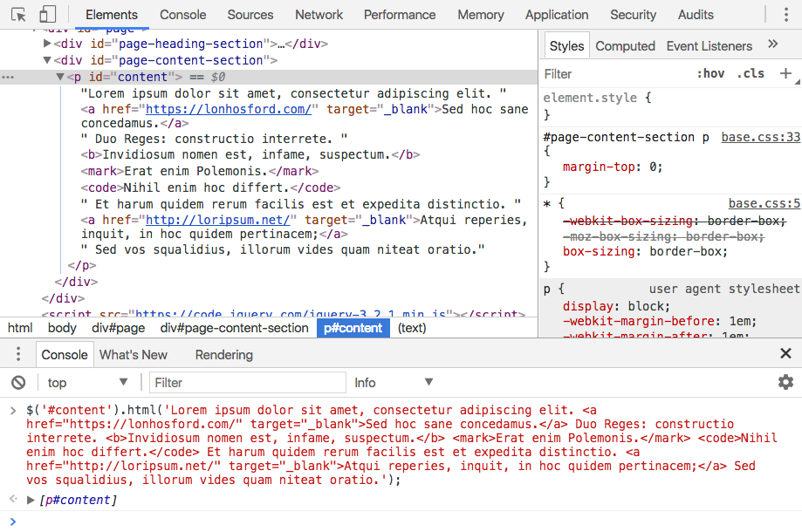Screen dimensions: 802x532
Task: Click the console Filter input field
Action: click(248, 382)
